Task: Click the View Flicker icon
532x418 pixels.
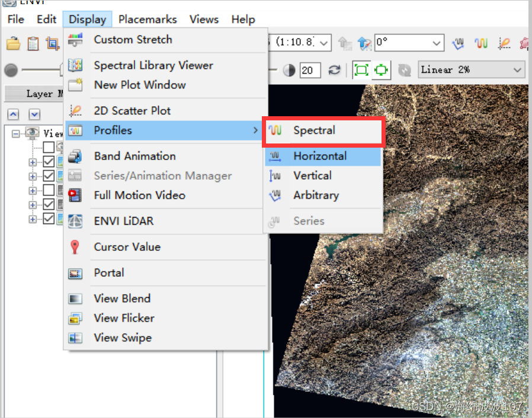Action: (75, 318)
